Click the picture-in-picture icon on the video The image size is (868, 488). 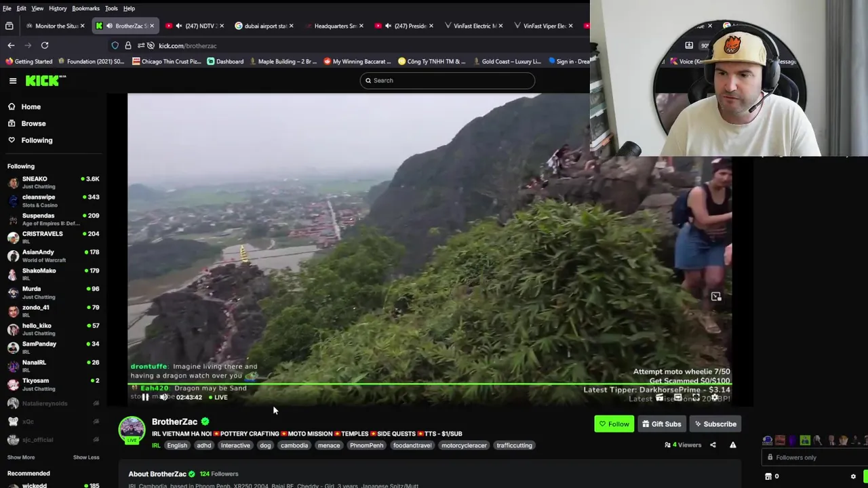click(x=716, y=296)
